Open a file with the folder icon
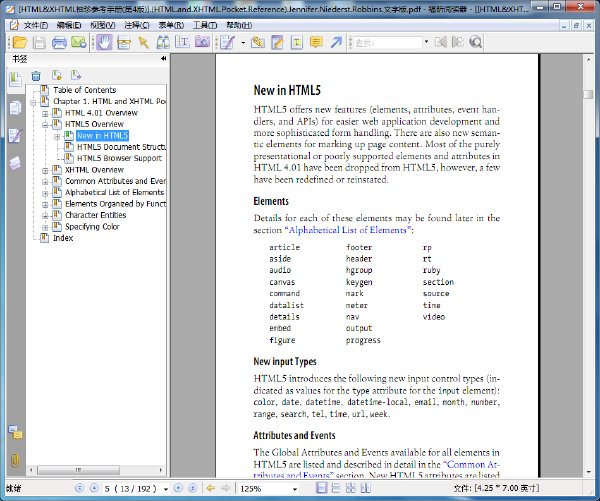 tap(20, 42)
